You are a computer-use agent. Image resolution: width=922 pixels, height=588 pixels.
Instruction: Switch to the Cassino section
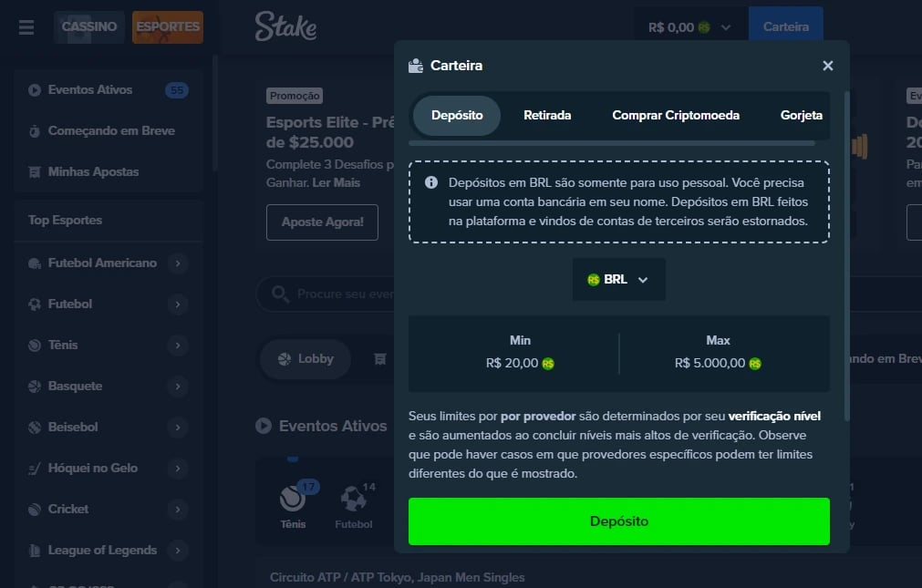coord(88,27)
